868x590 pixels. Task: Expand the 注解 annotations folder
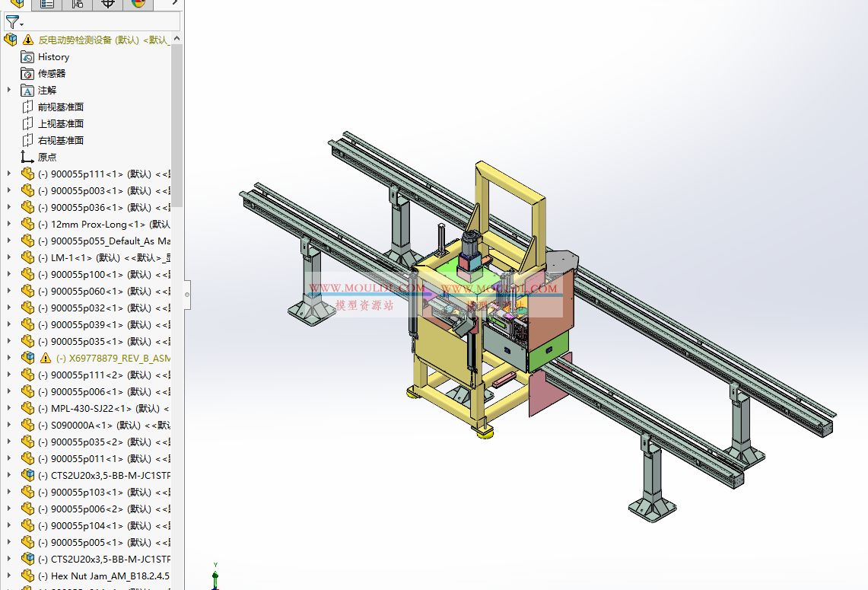[9, 90]
